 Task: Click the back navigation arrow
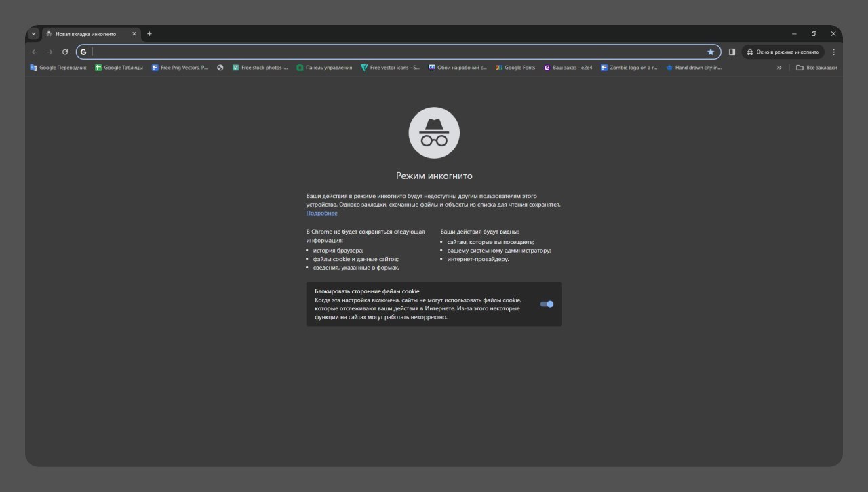pyautogui.click(x=34, y=52)
